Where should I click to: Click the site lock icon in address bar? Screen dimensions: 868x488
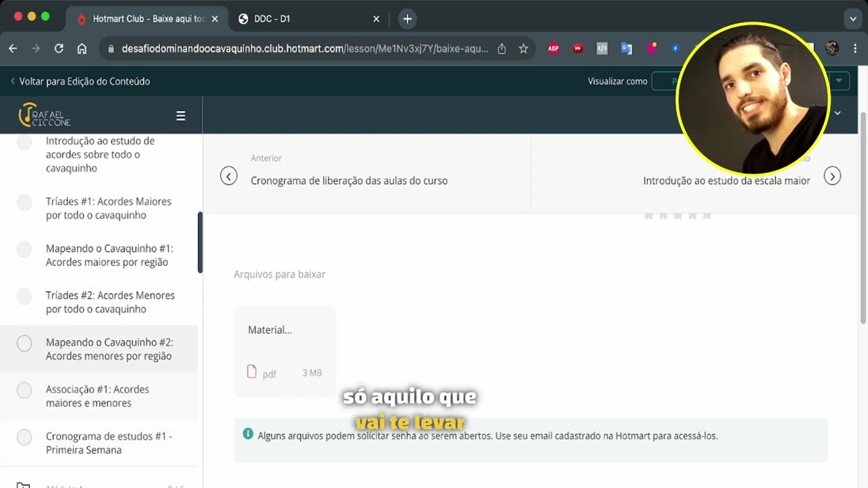point(111,49)
